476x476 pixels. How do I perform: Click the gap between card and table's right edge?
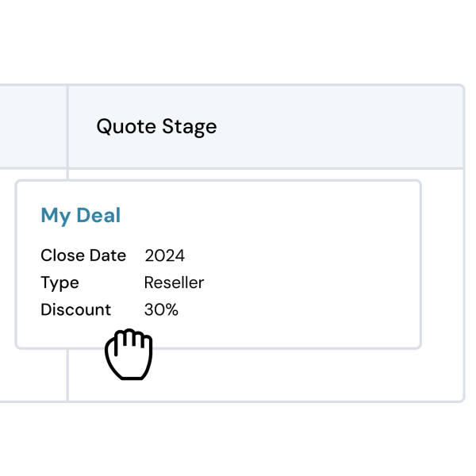(x=443, y=264)
